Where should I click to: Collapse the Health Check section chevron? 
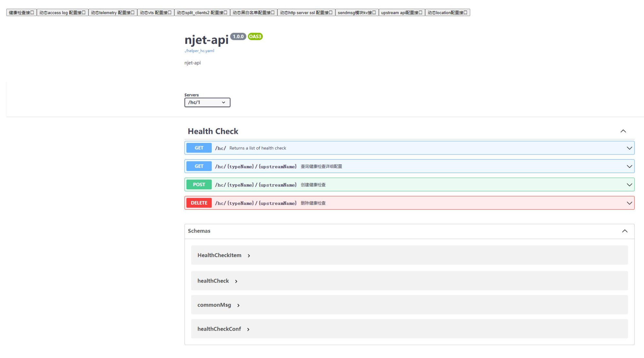tap(623, 131)
